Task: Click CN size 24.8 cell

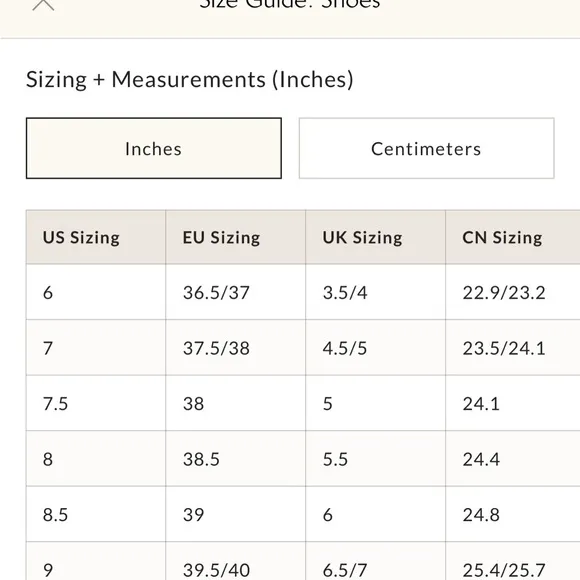Action: (513, 514)
